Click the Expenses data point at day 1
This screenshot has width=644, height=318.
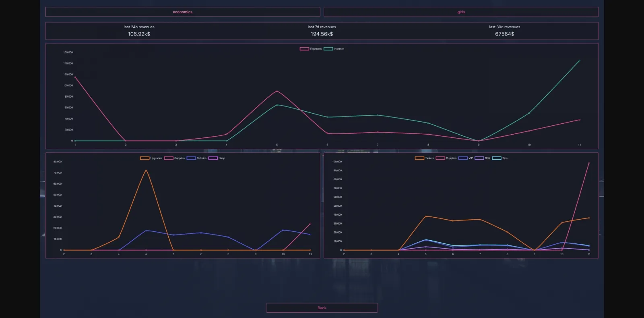[x=75, y=77]
